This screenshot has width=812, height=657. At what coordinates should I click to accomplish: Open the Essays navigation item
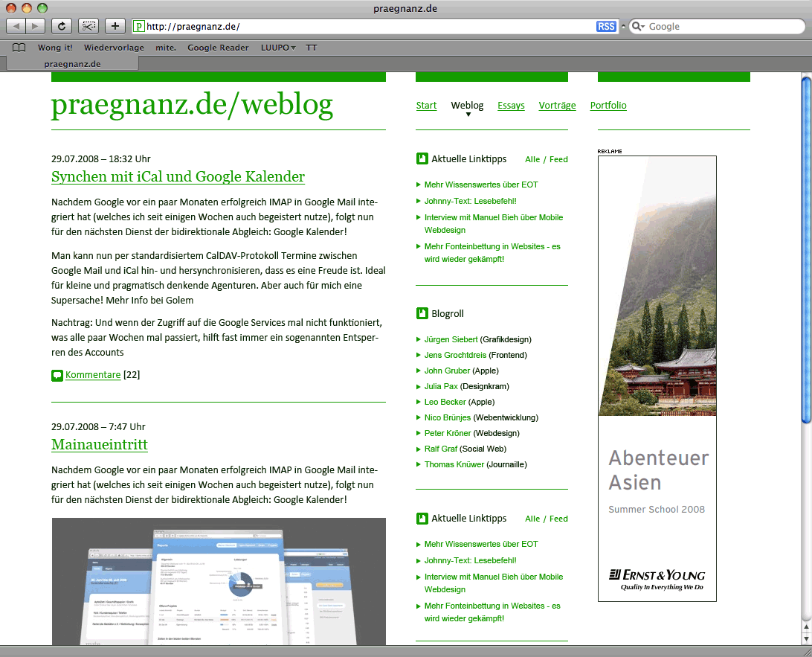[x=511, y=105]
